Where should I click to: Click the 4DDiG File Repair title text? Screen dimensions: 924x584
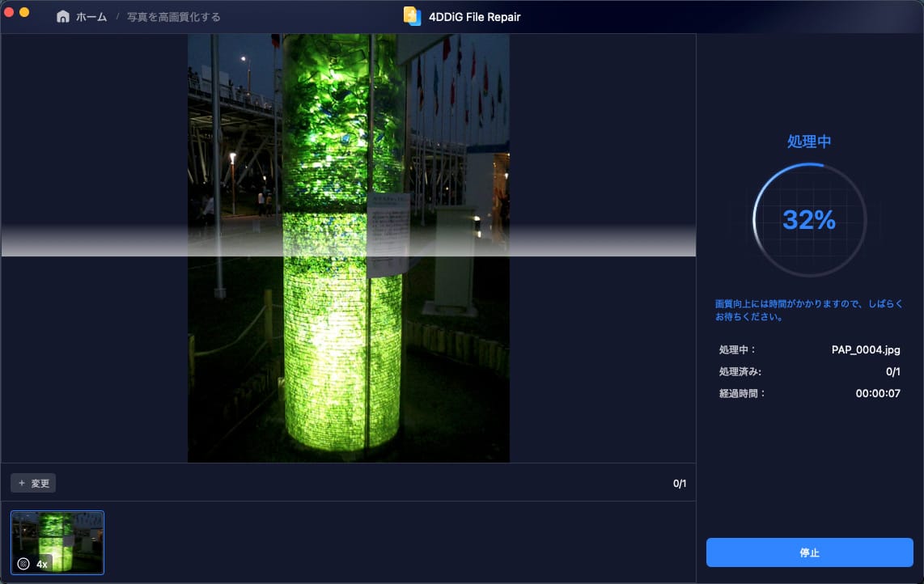[x=474, y=17]
